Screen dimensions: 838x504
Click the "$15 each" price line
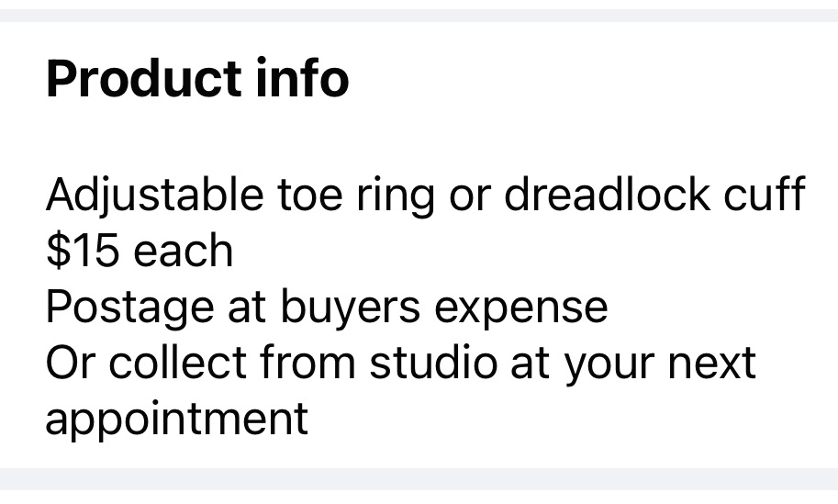pos(139,251)
